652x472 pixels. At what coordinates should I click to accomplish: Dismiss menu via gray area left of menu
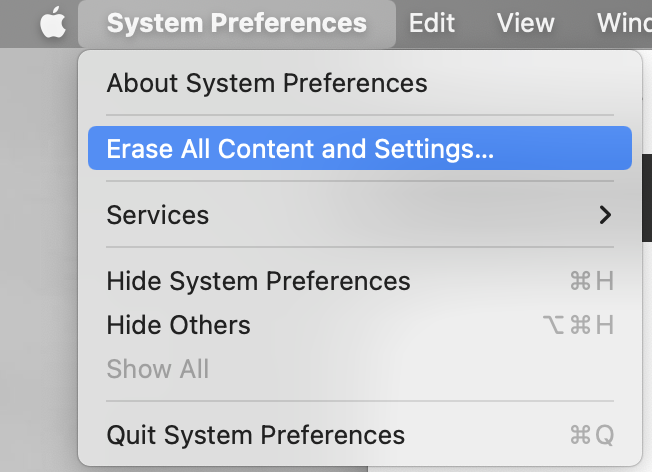(38, 250)
